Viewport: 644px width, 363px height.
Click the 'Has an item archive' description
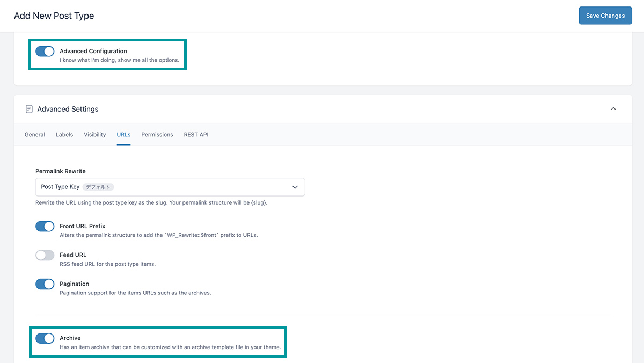coord(170,347)
